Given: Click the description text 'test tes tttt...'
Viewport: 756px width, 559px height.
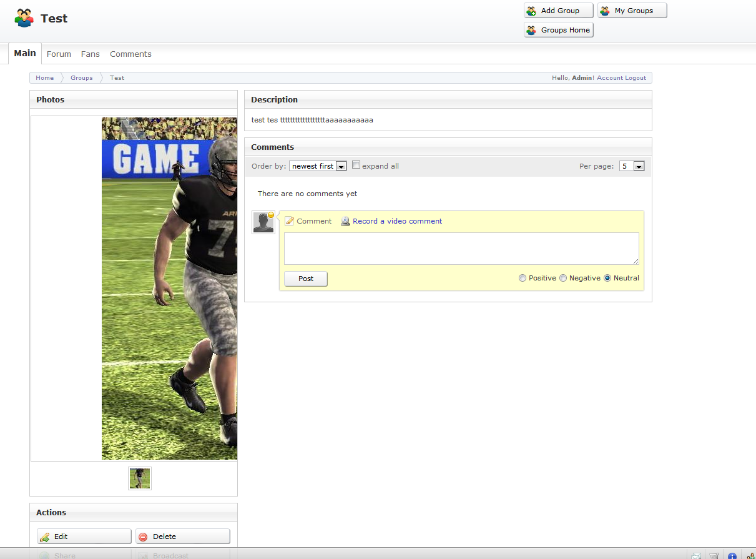Looking at the screenshot, I should (x=312, y=120).
